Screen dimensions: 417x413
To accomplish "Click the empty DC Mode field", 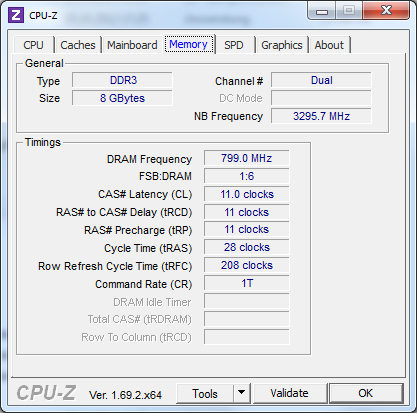I will pos(321,98).
